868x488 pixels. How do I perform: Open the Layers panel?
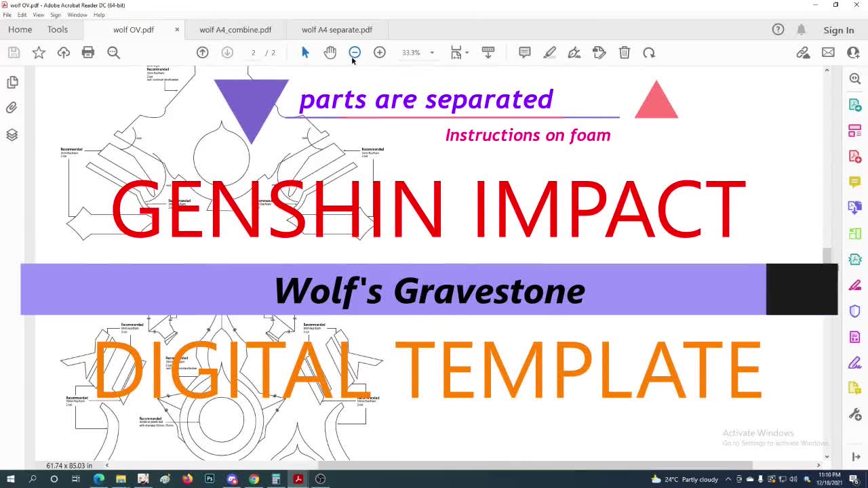point(12,135)
